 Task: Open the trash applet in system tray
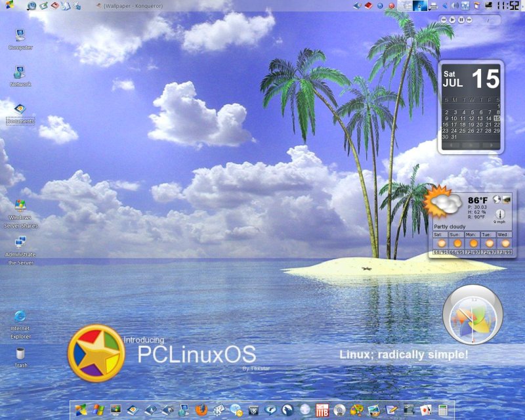point(477,6)
